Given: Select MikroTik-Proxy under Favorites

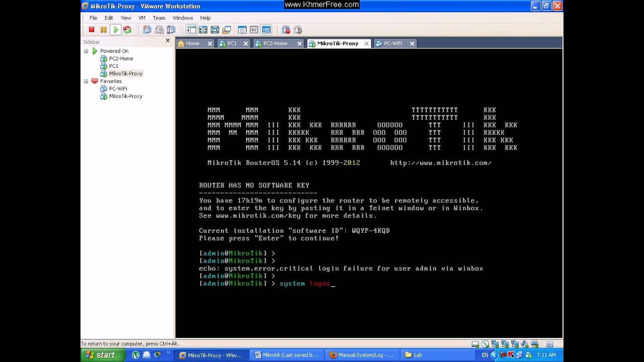Looking at the screenshot, I should click(x=125, y=96).
